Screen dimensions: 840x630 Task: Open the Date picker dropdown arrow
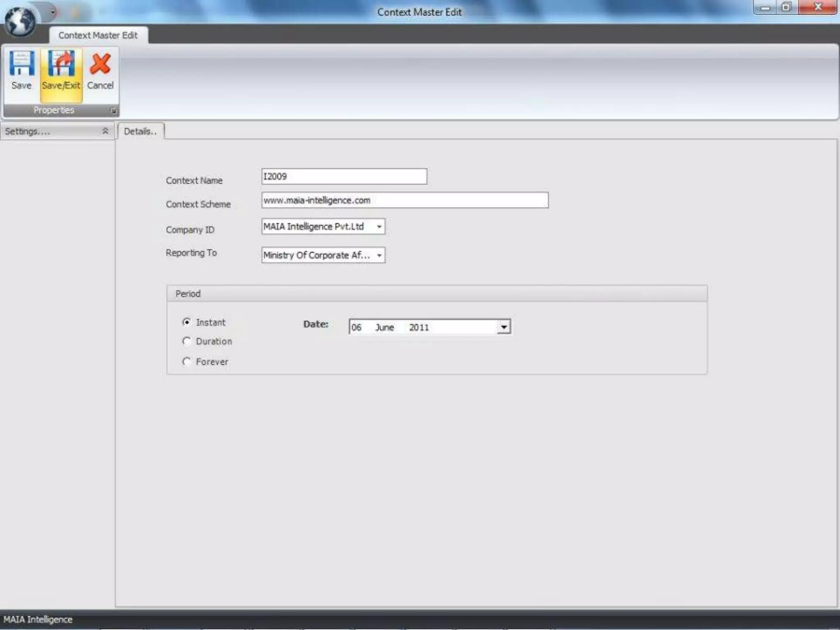(x=503, y=327)
